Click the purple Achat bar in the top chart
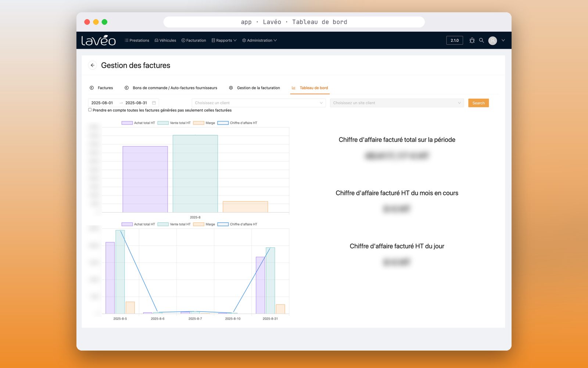The width and height of the screenshot is (588, 368). point(145,179)
